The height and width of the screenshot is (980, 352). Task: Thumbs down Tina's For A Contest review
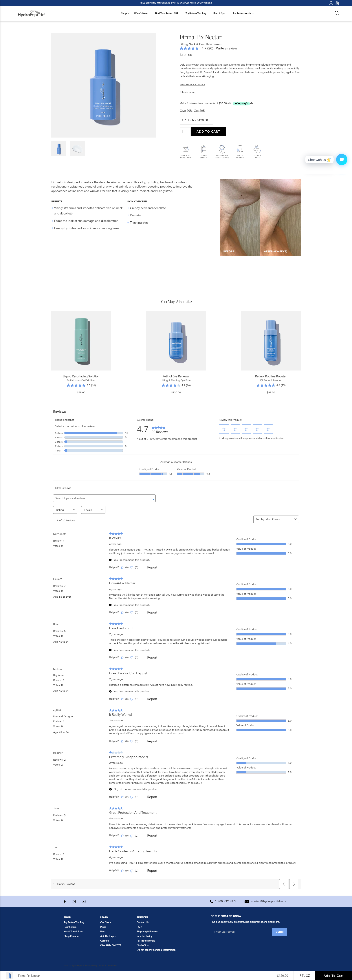tap(132, 870)
